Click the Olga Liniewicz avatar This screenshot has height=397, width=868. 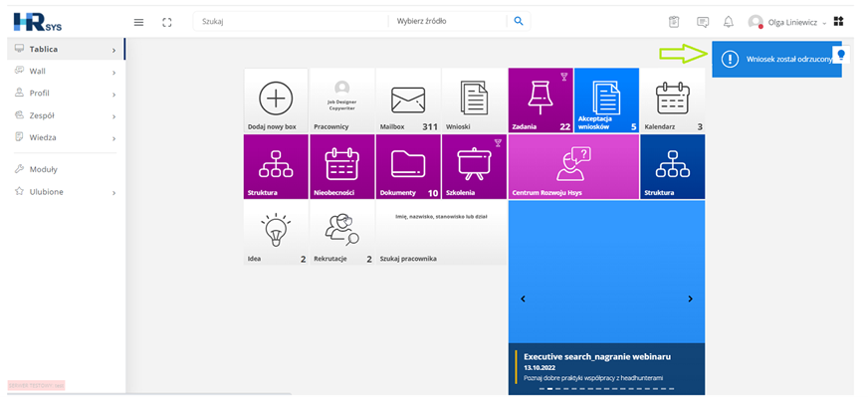(756, 22)
